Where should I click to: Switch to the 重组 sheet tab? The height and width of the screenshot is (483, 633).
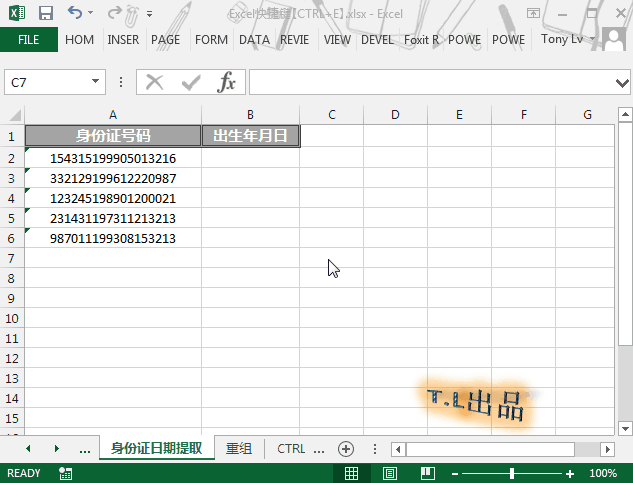click(239, 448)
